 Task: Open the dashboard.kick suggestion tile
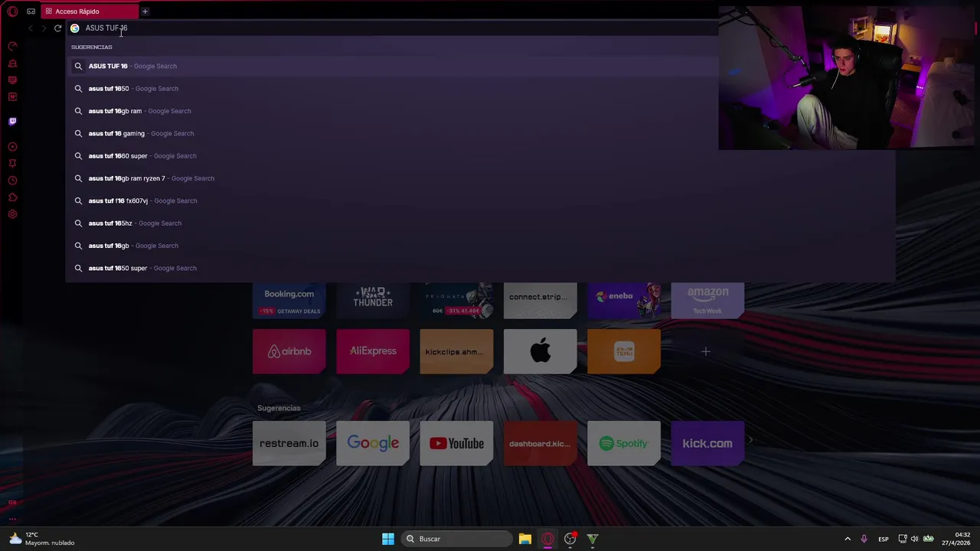click(x=540, y=443)
